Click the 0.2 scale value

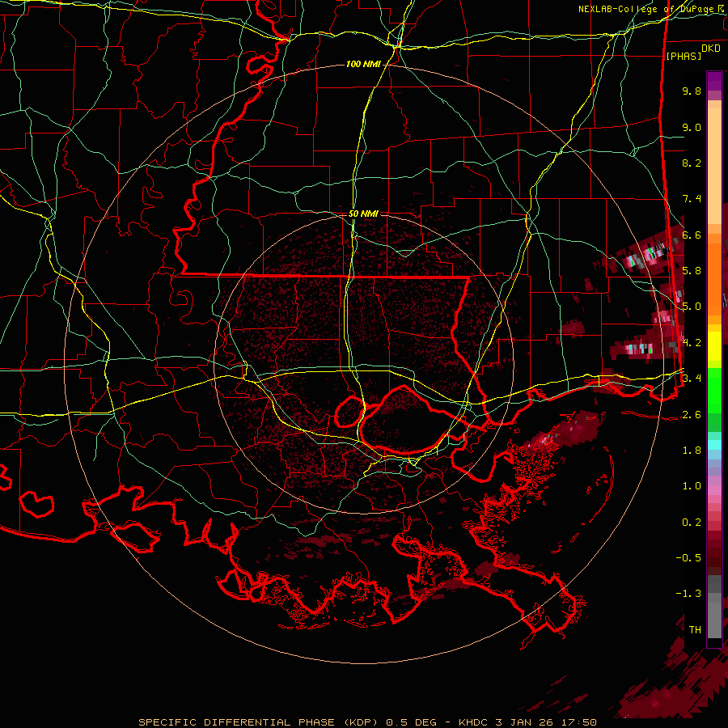[692, 523]
